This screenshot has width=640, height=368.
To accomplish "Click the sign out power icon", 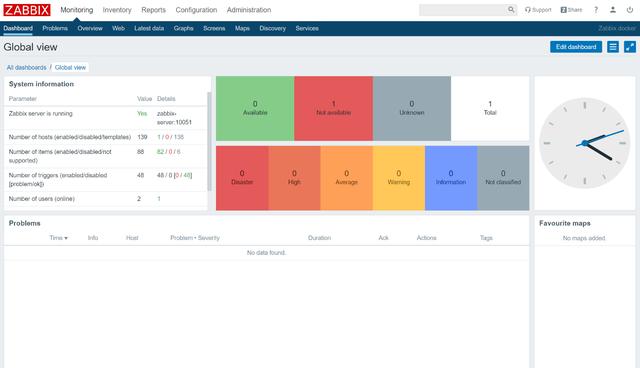I will pyautogui.click(x=630, y=10).
